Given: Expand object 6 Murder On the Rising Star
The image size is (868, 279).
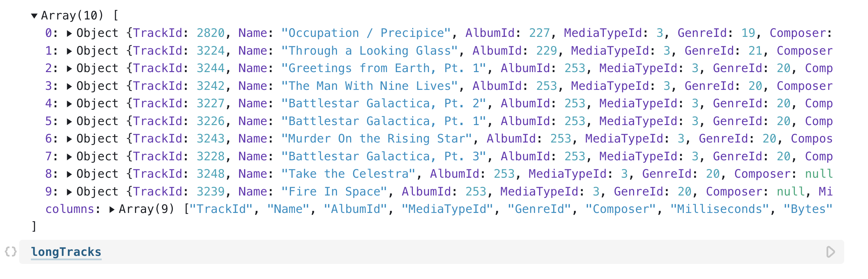Looking at the screenshot, I should coord(70,138).
